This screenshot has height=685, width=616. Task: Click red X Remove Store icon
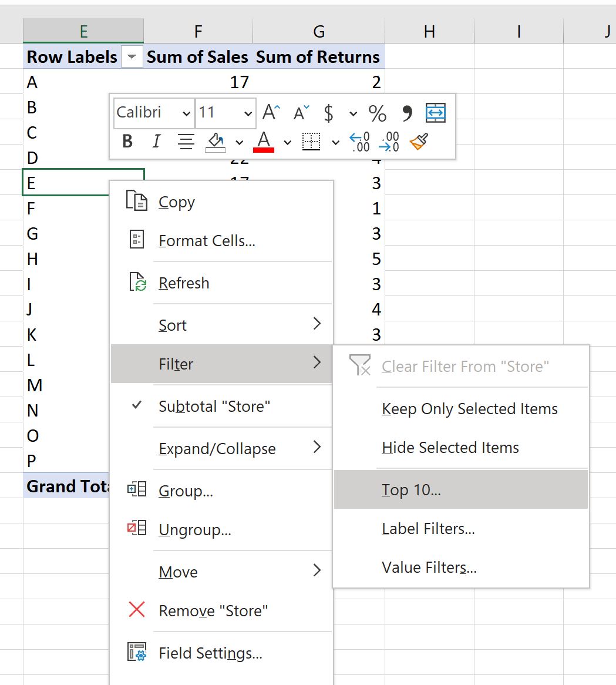point(137,609)
